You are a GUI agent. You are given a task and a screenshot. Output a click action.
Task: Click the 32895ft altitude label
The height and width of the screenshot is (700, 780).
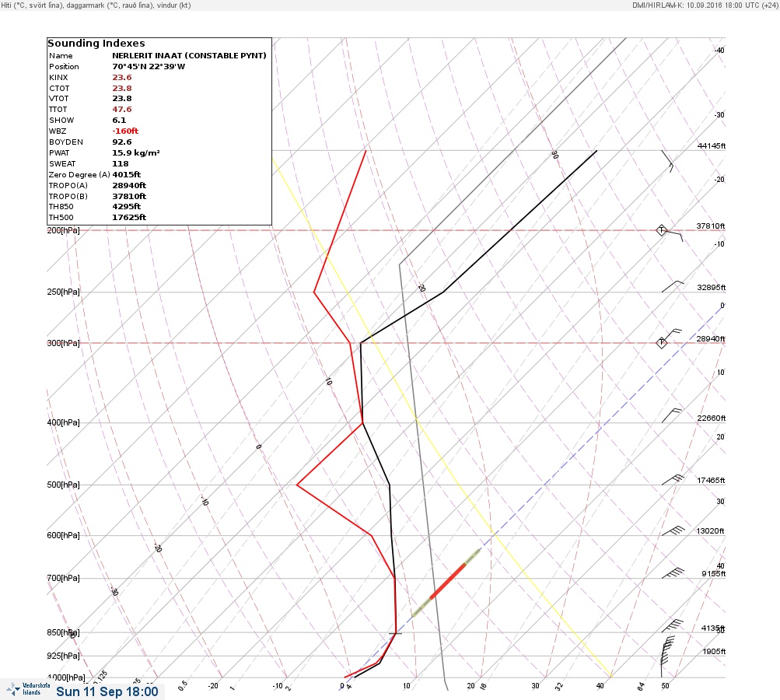point(712,288)
